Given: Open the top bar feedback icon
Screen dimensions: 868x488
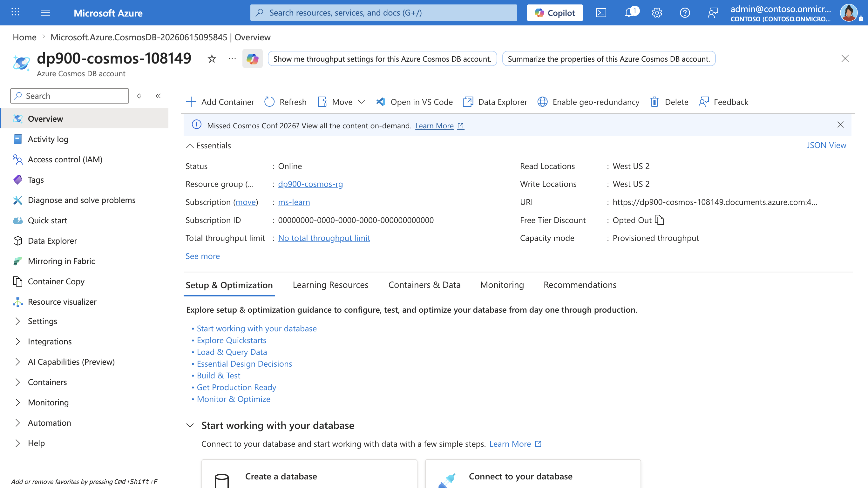Looking at the screenshot, I should (x=713, y=13).
